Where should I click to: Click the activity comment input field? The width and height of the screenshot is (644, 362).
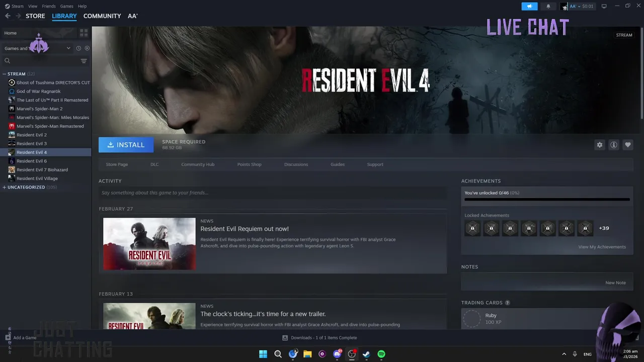click(x=273, y=193)
